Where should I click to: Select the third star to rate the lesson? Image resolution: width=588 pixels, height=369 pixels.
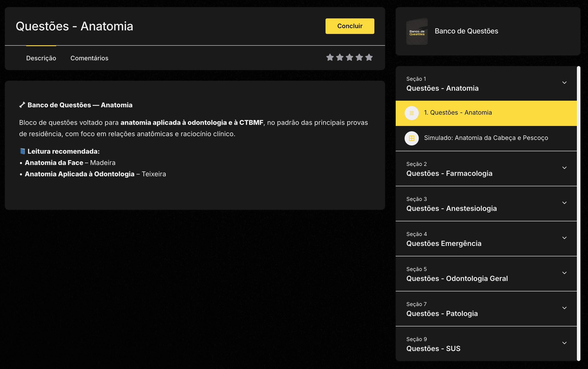point(350,58)
